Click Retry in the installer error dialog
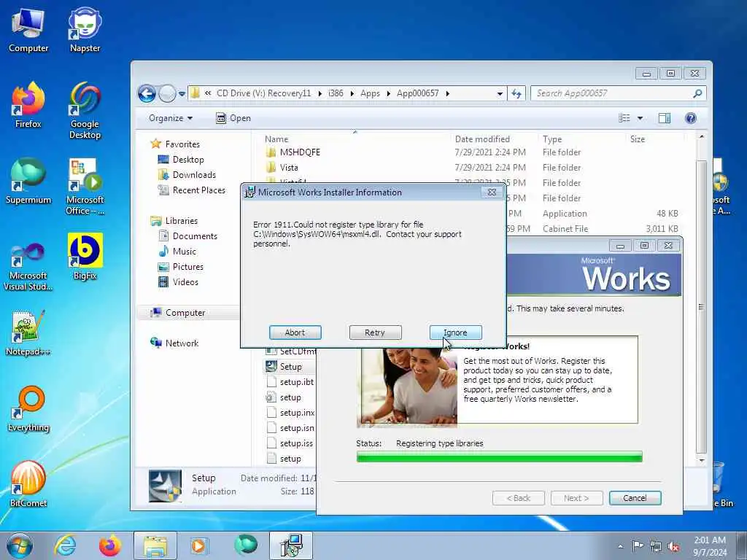The image size is (747, 560). tap(375, 332)
